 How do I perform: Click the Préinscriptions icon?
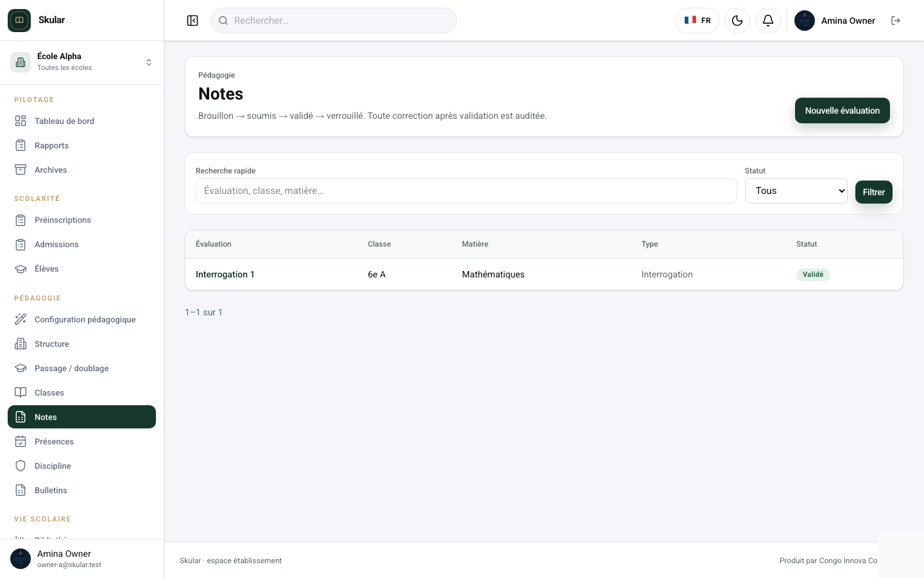(x=21, y=220)
